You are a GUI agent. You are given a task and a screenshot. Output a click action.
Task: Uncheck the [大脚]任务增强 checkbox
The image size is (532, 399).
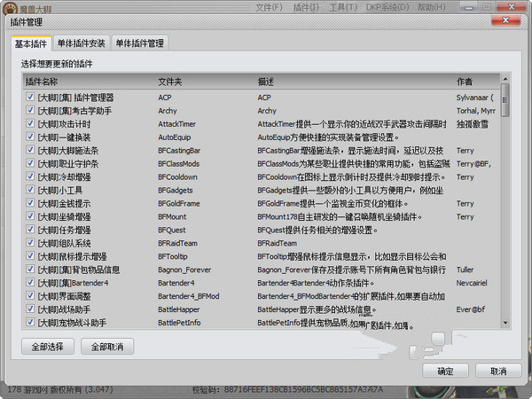(x=30, y=229)
